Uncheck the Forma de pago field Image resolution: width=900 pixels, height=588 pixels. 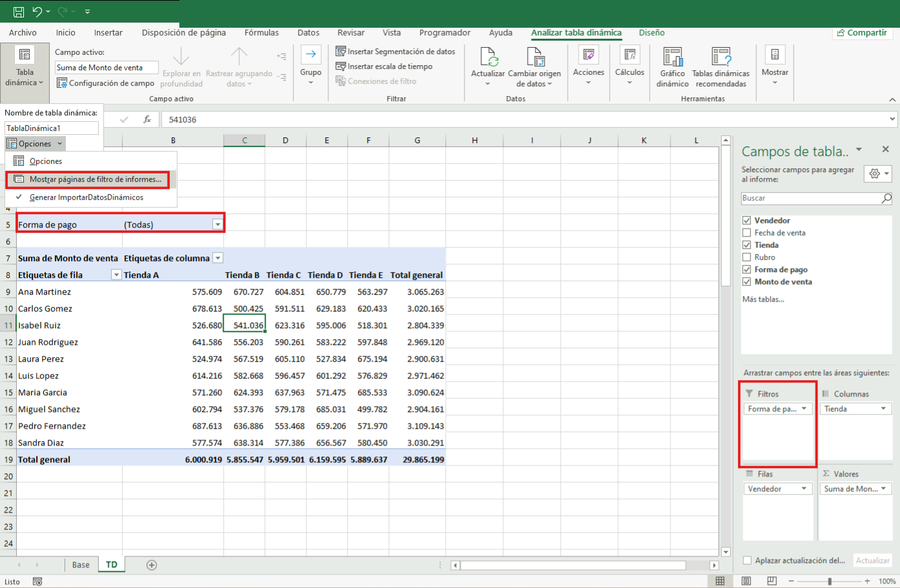[x=746, y=269]
